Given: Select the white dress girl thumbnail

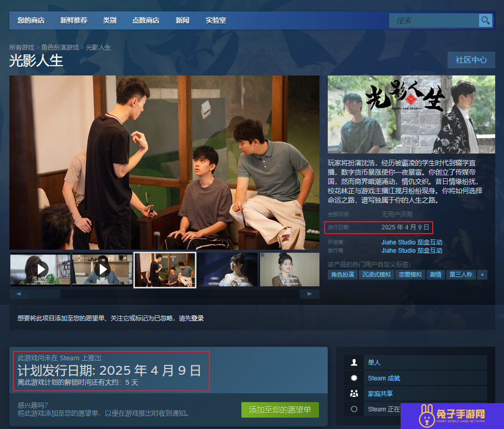Looking at the screenshot, I should 227,269.
